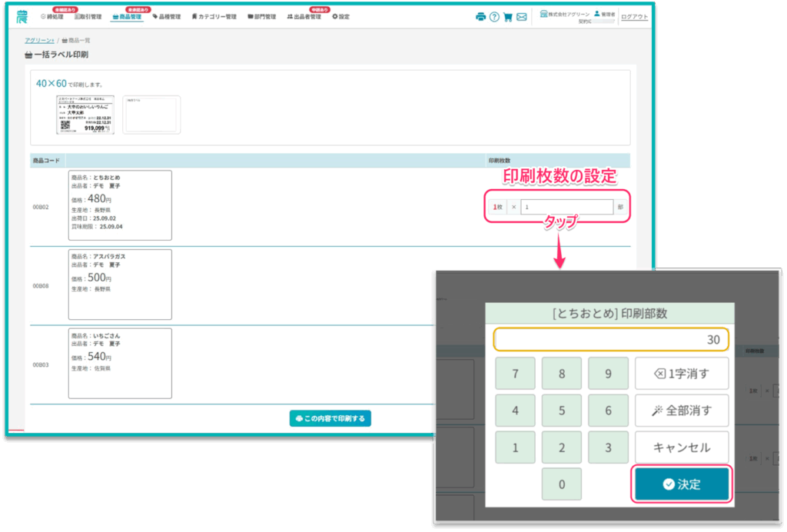Select the blank label template thumbnail
This screenshot has height=532, width=787.
151,115
